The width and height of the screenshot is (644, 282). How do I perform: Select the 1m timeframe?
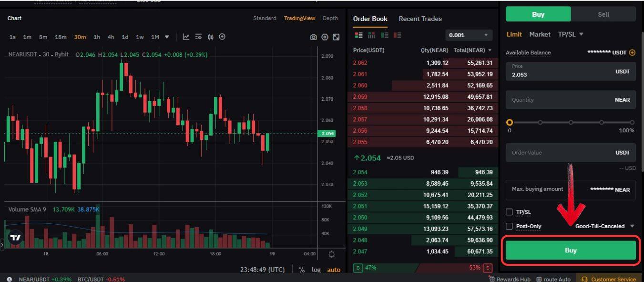(x=27, y=37)
